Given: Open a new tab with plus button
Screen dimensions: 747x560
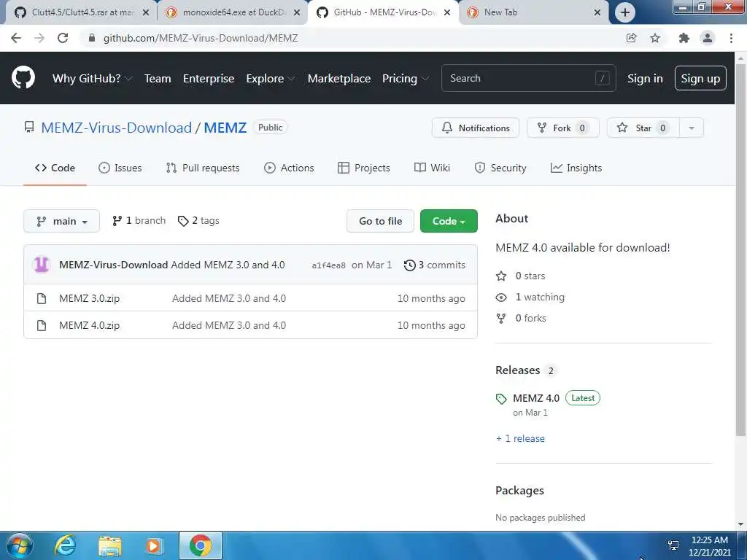Looking at the screenshot, I should tap(625, 12).
